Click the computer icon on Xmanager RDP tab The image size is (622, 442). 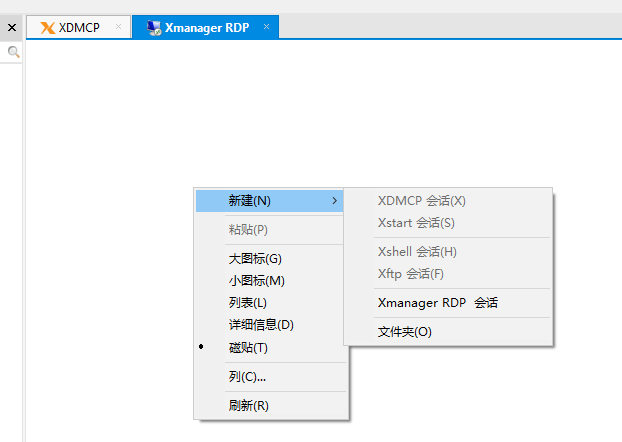tap(154, 28)
